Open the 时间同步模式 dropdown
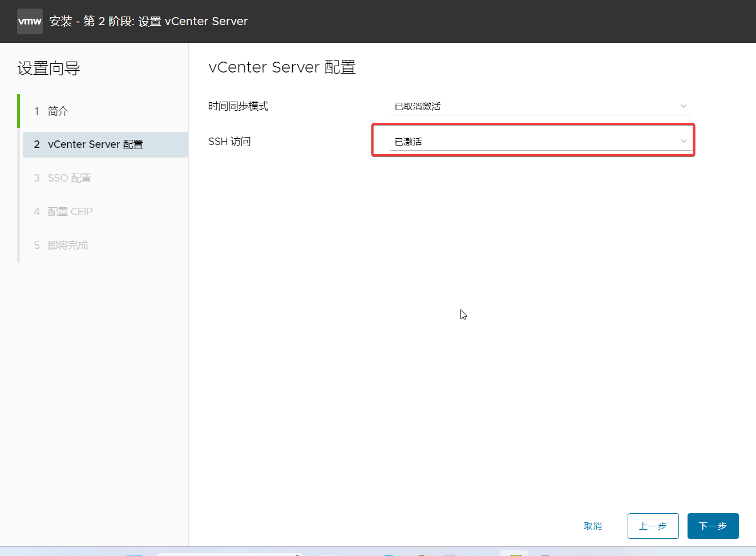This screenshot has height=556, width=756. click(x=540, y=106)
